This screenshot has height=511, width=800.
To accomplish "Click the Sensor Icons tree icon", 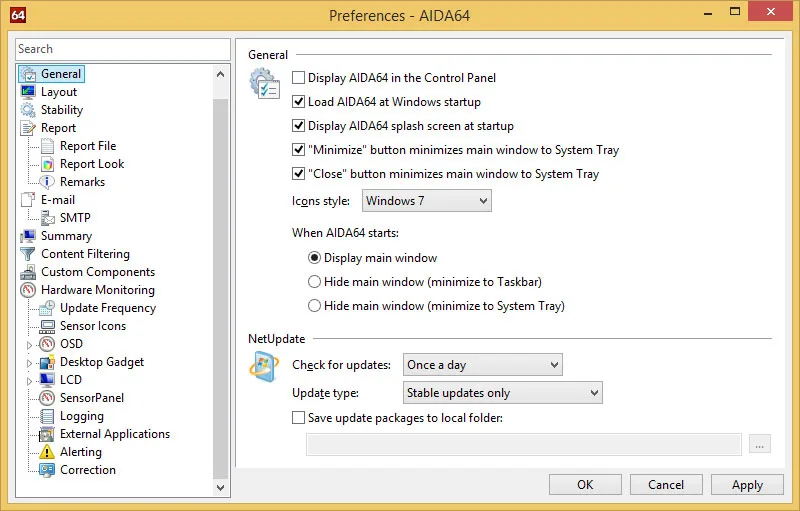I will 47,326.
